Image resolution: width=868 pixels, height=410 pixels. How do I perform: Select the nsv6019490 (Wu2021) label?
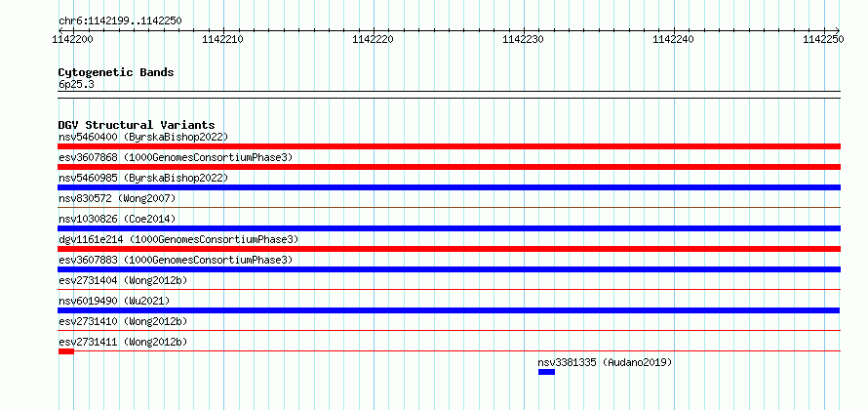114,301
